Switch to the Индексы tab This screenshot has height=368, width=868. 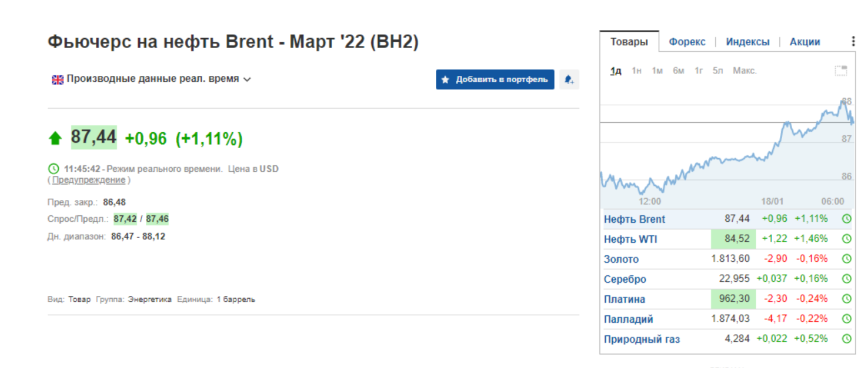(747, 41)
